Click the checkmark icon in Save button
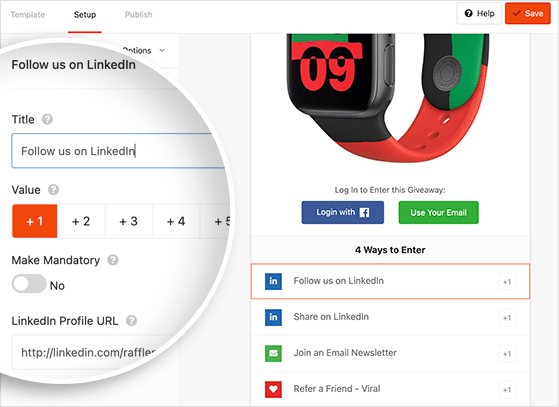This screenshot has height=407, width=559. click(517, 14)
